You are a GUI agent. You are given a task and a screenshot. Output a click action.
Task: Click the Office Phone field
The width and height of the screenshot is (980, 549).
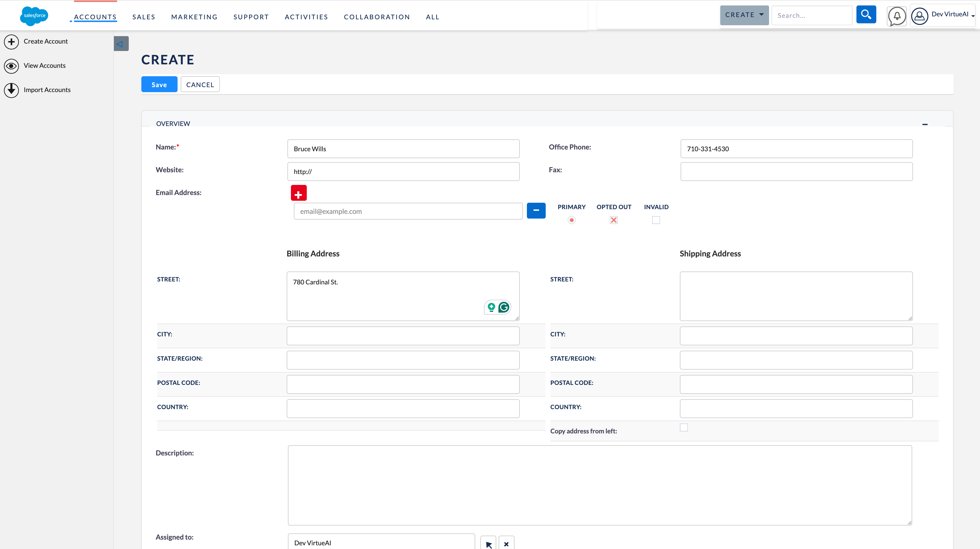[796, 149]
